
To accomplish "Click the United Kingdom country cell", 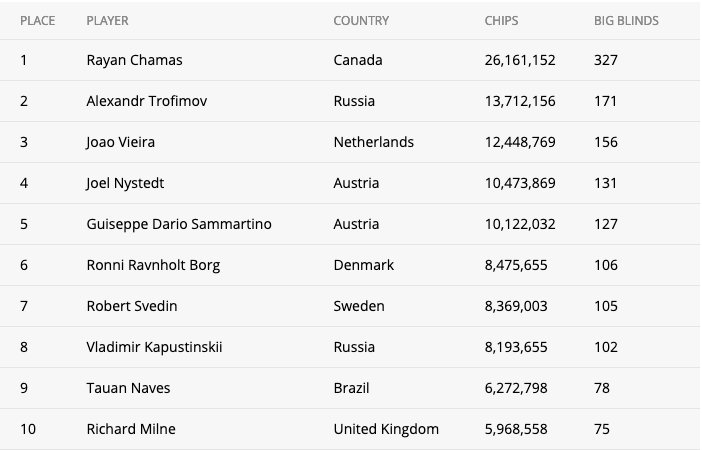I will [x=386, y=429].
